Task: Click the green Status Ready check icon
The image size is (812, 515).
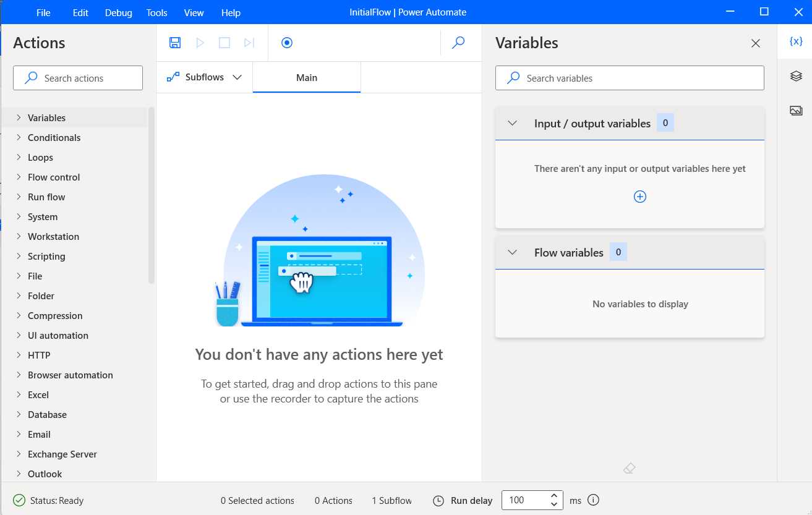Action: [19, 501]
